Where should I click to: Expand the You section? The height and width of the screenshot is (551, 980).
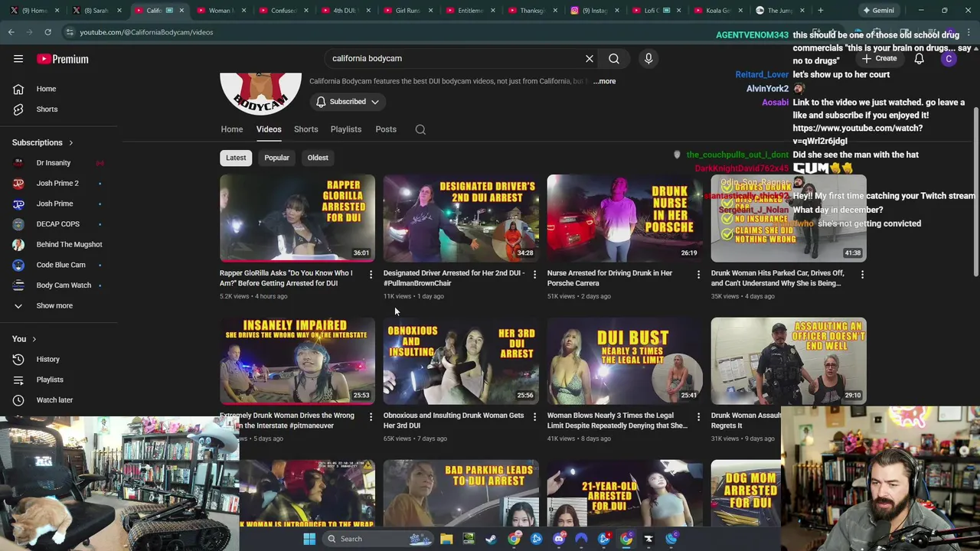point(24,339)
